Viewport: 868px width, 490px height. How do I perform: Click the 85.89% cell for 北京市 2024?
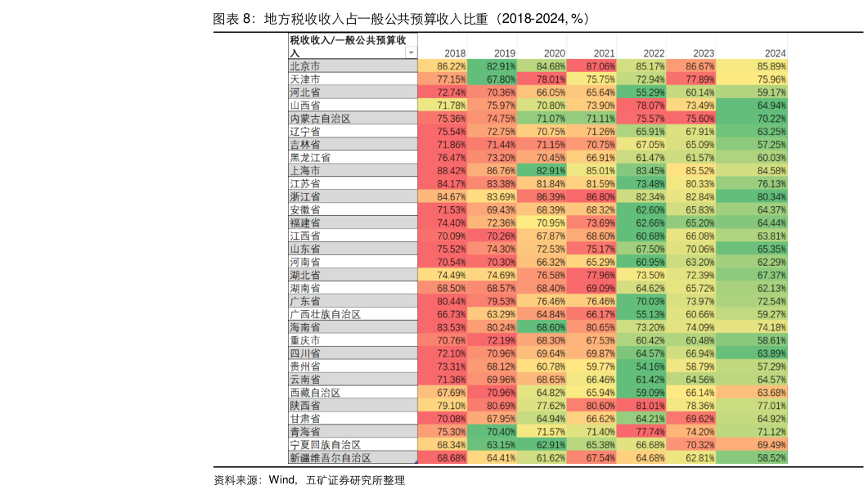click(752, 66)
